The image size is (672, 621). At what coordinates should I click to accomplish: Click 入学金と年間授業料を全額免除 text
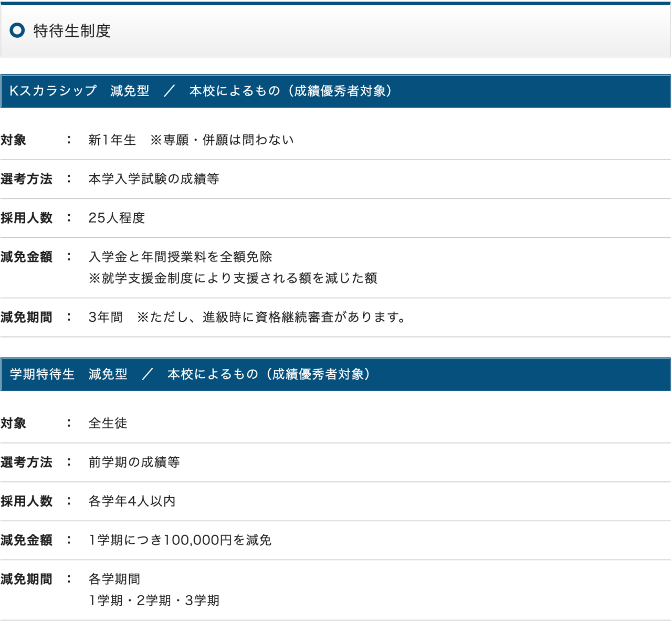tap(183, 257)
